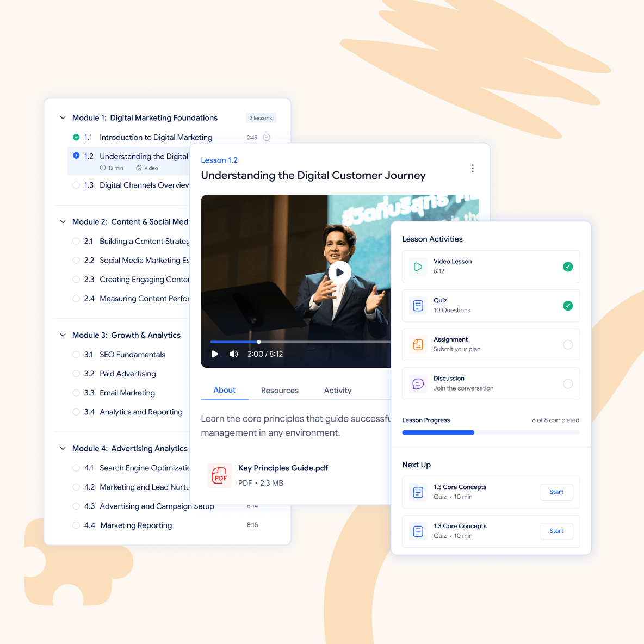644x644 pixels.
Task: Open lesson 4.3 Advertising and Campaign Setup
Action: coord(157,506)
